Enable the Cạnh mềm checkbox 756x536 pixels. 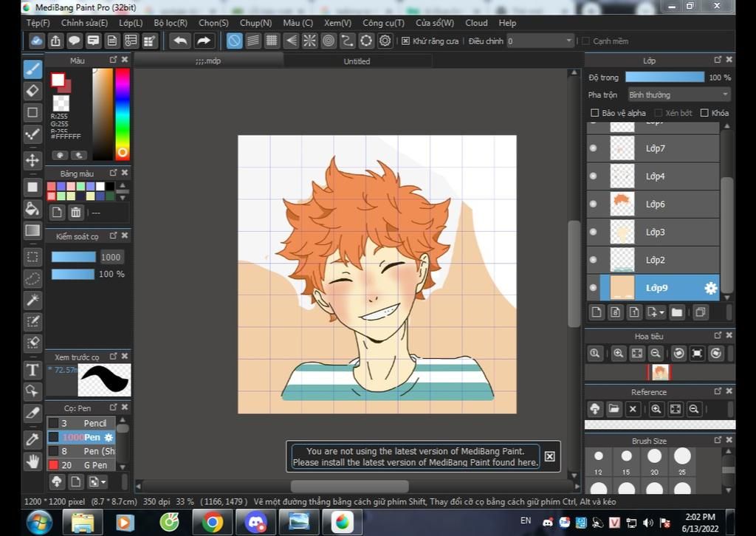(585, 41)
